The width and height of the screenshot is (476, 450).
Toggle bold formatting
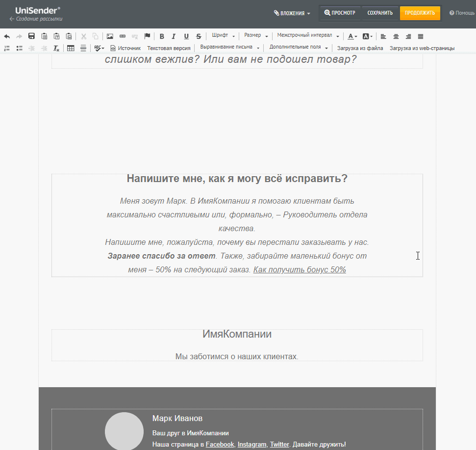point(162,36)
